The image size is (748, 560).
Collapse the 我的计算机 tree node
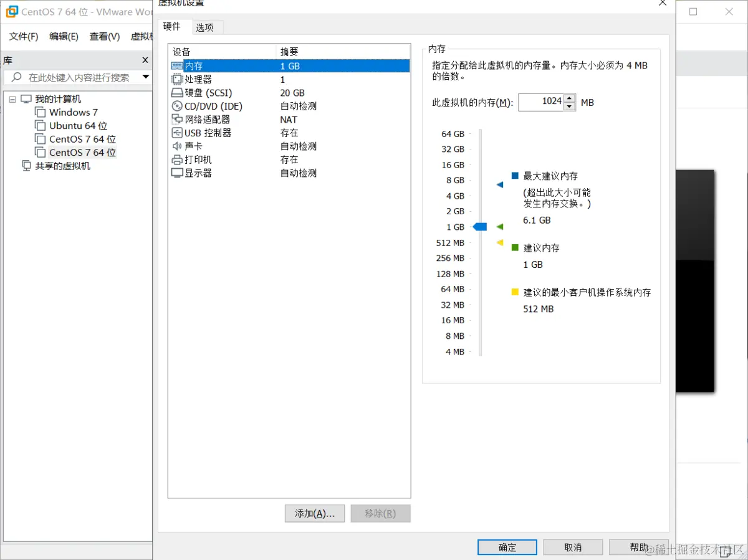(13, 98)
